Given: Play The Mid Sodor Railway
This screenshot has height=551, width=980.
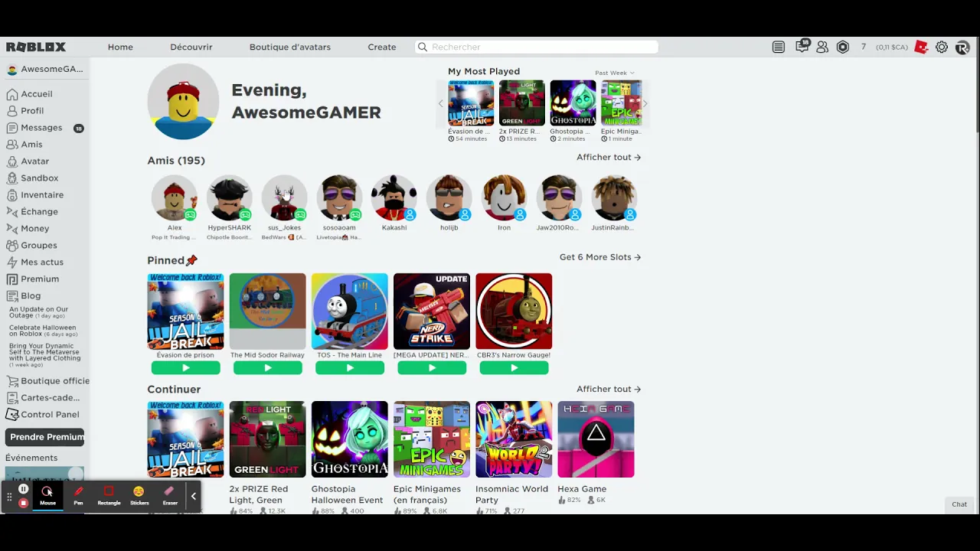Looking at the screenshot, I should coord(267,368).
